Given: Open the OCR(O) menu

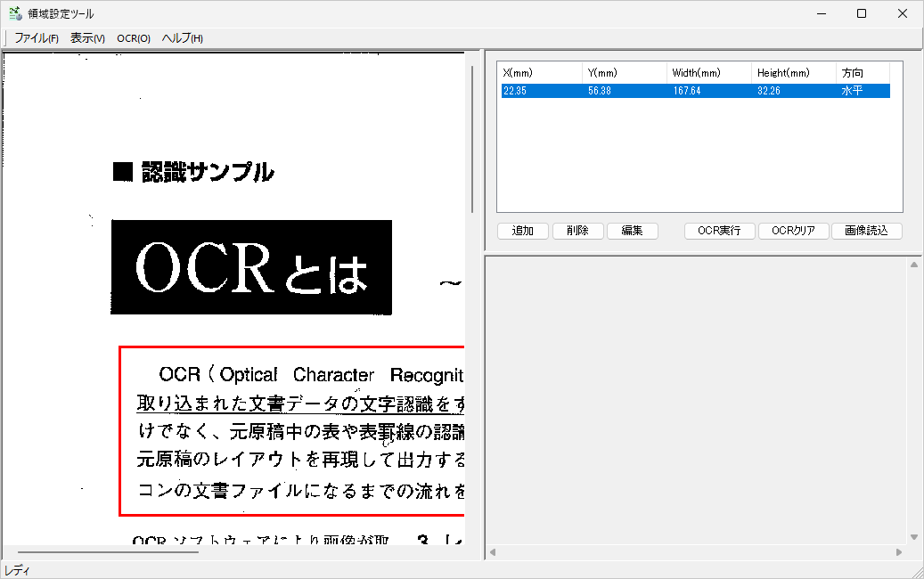Looking at the screenshot, I should 134,38.
